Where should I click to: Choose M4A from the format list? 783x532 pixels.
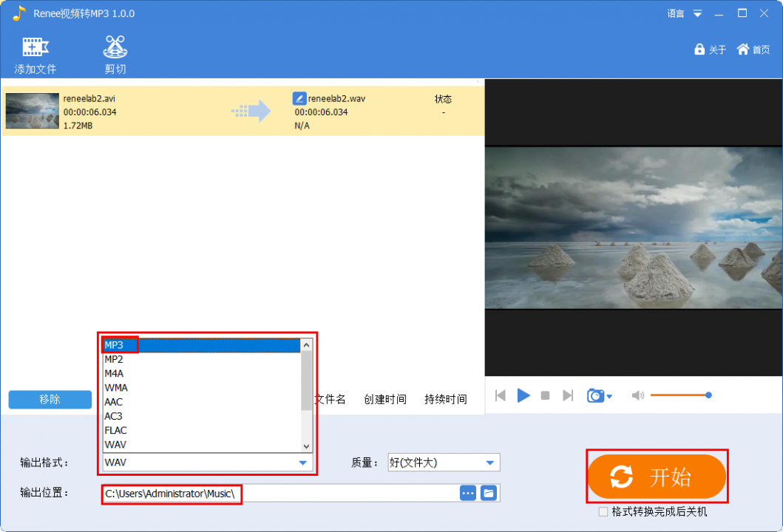[x=201, y=373]
